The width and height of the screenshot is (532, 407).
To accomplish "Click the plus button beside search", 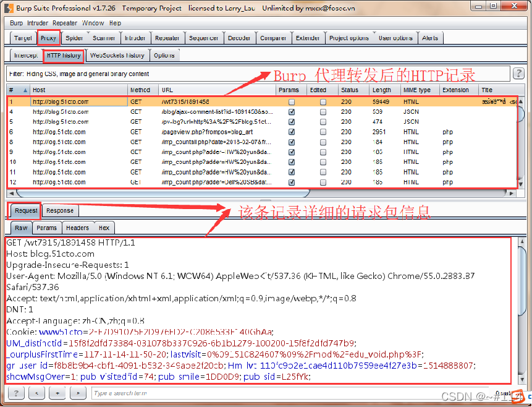I will pos(57,393).
